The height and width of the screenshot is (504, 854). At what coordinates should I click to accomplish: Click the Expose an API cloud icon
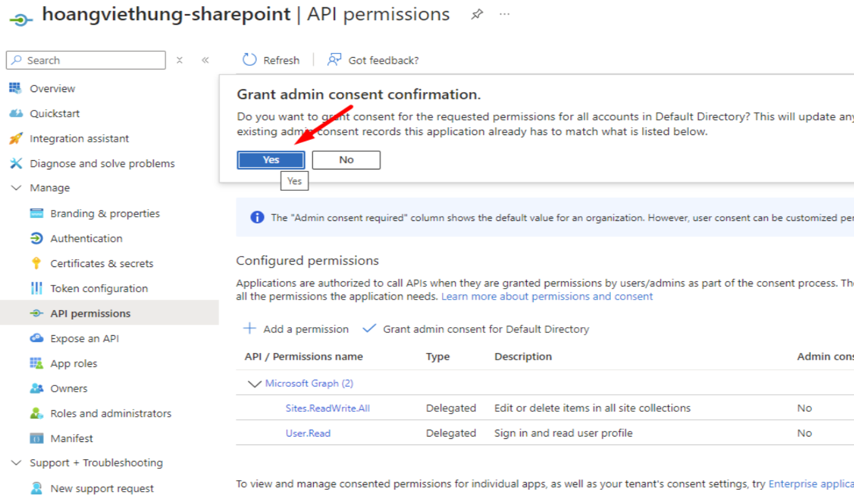37,338
